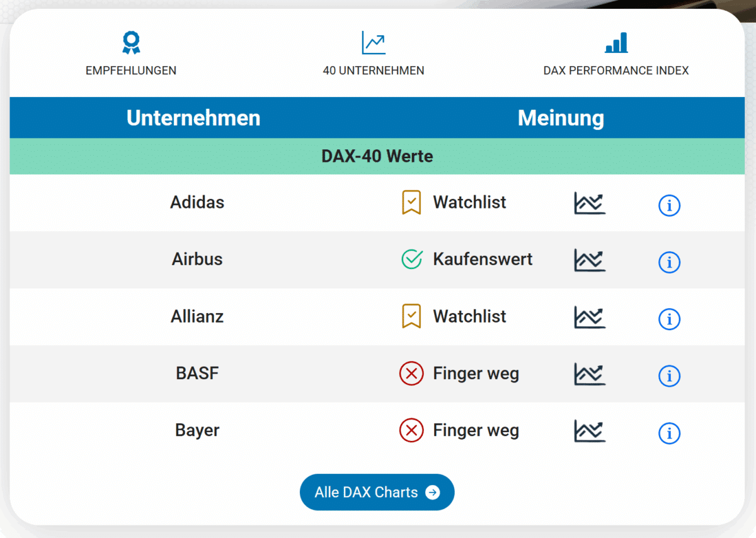Click the Empfehlungen award badge icon
The width and height of the screenshot is (756, 538).
coord(131,42)
